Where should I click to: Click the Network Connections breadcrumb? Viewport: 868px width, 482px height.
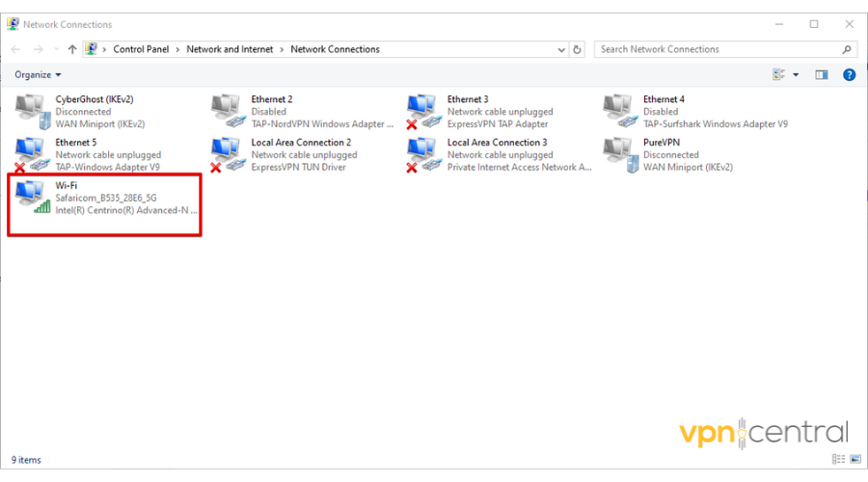tap(335, 49)
